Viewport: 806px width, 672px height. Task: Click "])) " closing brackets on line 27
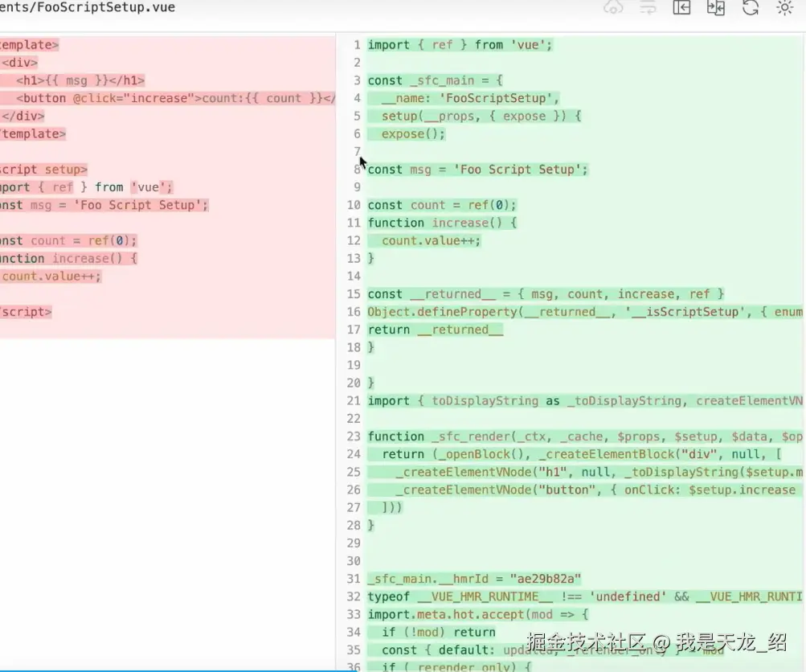pos(391,508)
